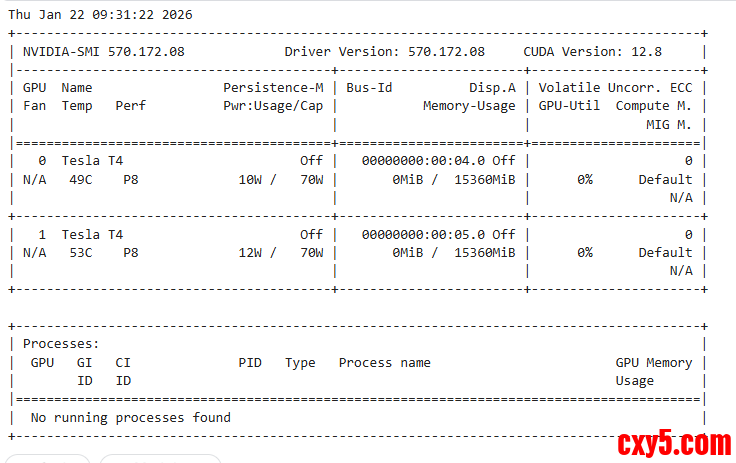Click the cxy5.com watermark link
The image size is (736, 463).
673,442
